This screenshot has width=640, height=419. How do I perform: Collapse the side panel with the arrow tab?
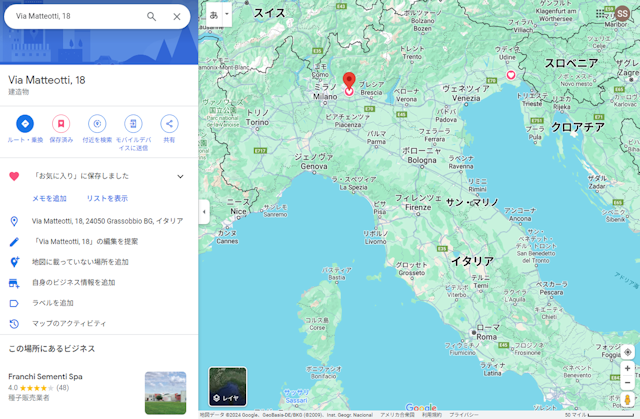click(204, 212)
